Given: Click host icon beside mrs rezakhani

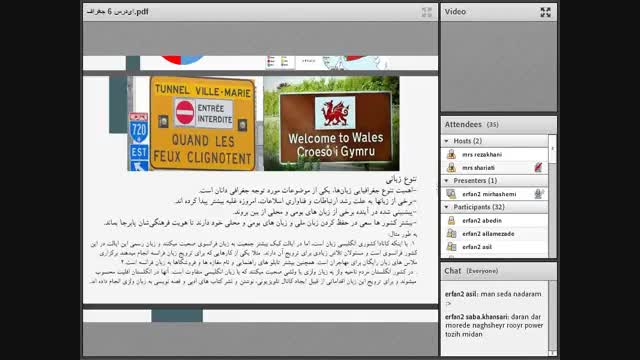Looking at the screenshot, I should [x=451, y=154].
